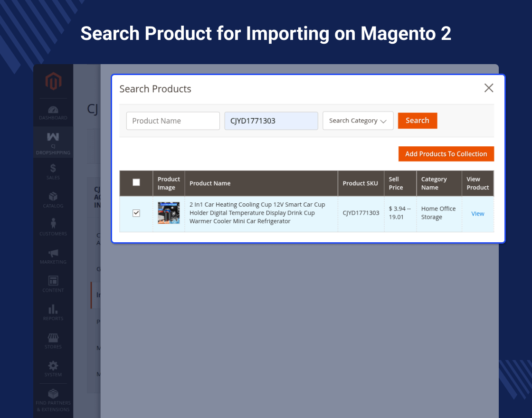Open the Catalog sidebar menu
532x418 pixels.
click(x=53, y=200)
